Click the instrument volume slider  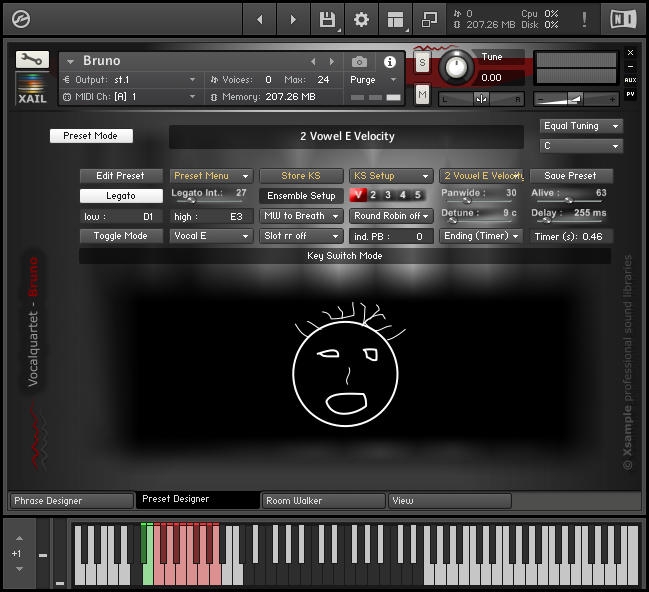click(576, 99)
